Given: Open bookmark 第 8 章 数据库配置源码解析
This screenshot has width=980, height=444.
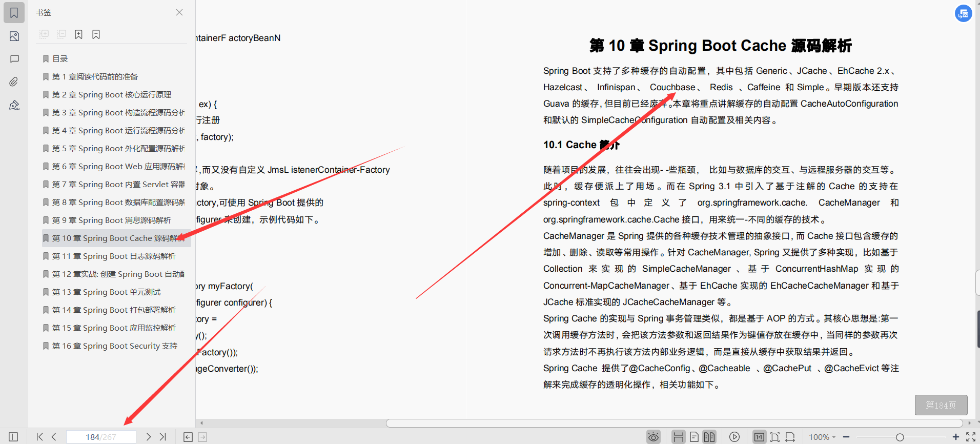Looking at the screenshot, I should click(118, 202).
